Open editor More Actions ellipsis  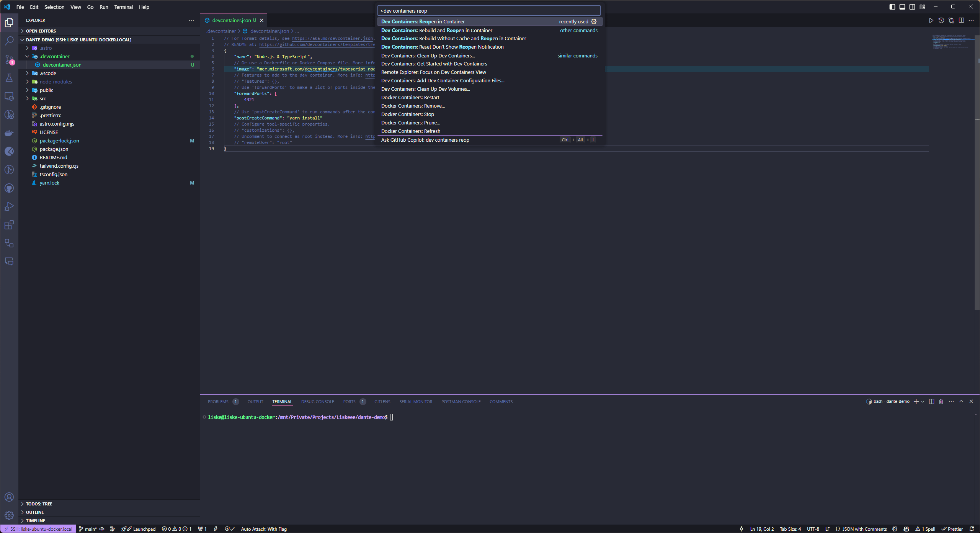pos(971,20)
